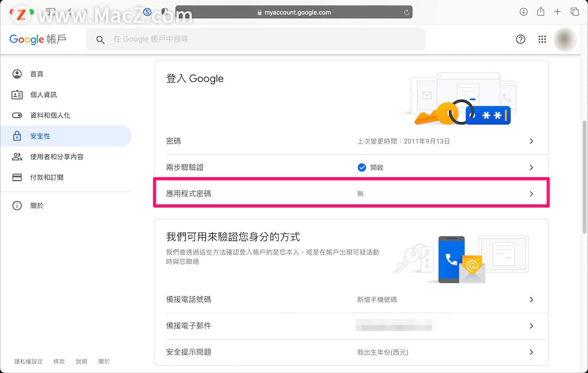Click 我出生年份(西元) text

tap(383, 352)
